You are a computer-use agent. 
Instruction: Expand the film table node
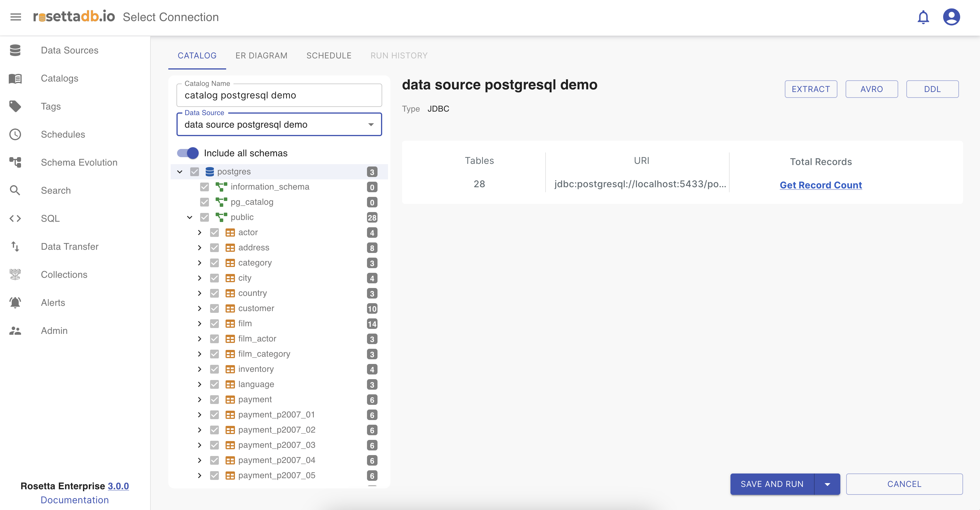tap(199, 324)
